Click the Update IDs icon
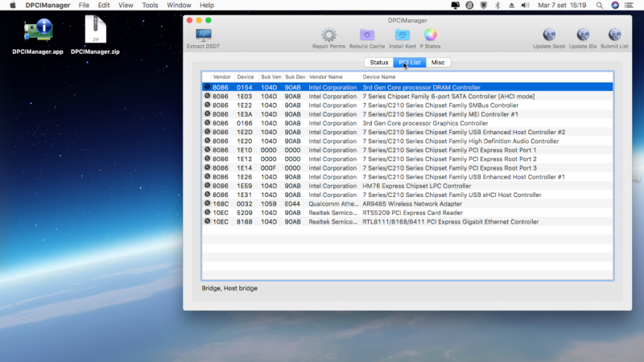644x362 pixels. pos(582,35)
